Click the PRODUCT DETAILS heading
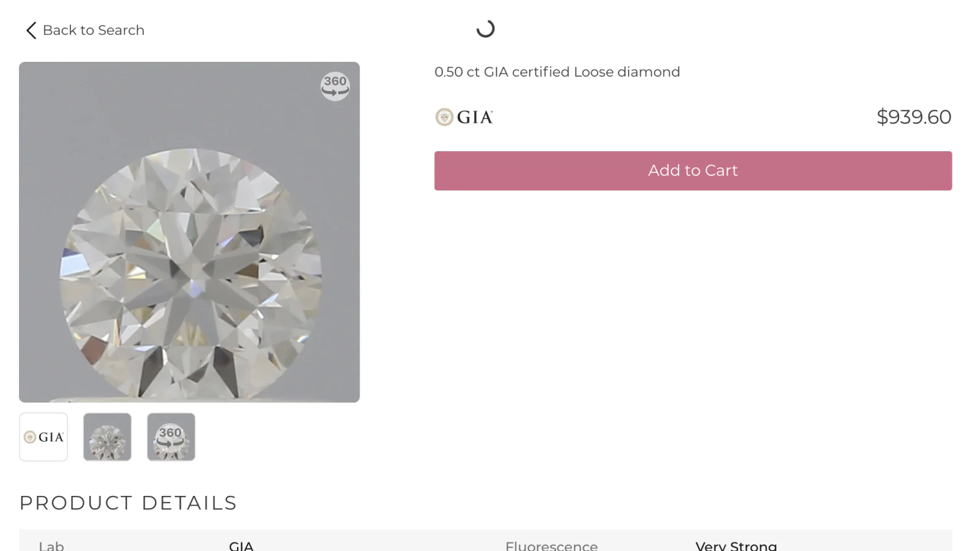The image size is (980, 551). pyautogui.click(x=128, y=503)
